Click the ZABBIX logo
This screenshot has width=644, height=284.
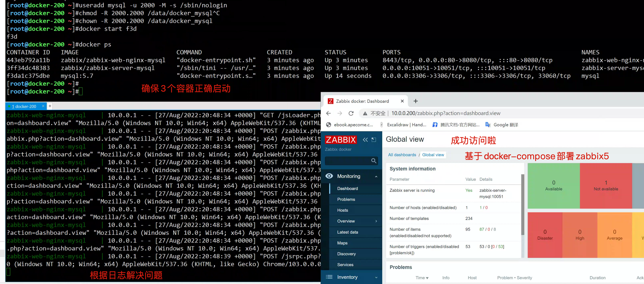pos(341,140)
